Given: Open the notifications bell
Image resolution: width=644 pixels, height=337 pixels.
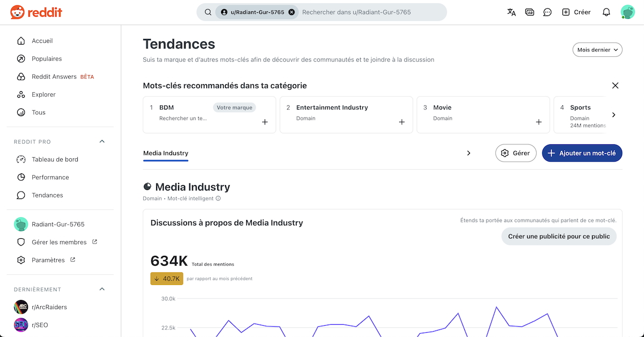Looking at the screenshot, I should pyautogui.click(x=606, y=12).
